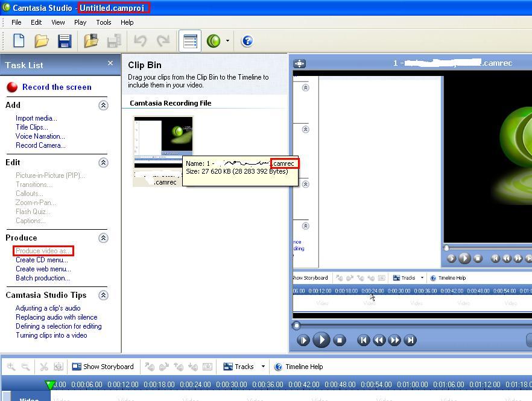532x401 pixels.
Task: Click Create web menu... link
Action: tap(43, 269)
